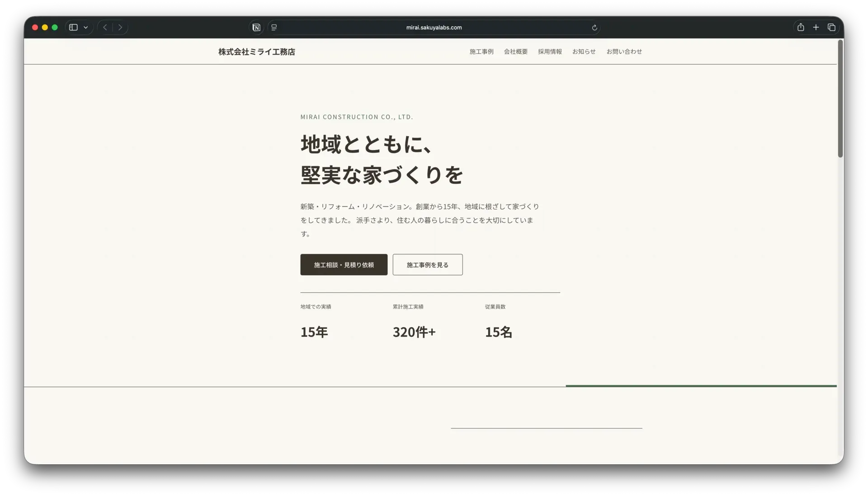Image resolution: width=868 pixels, height=496 pixels.
Task: Open the 会社概要 nav item
Action: [x=516, y=51]
